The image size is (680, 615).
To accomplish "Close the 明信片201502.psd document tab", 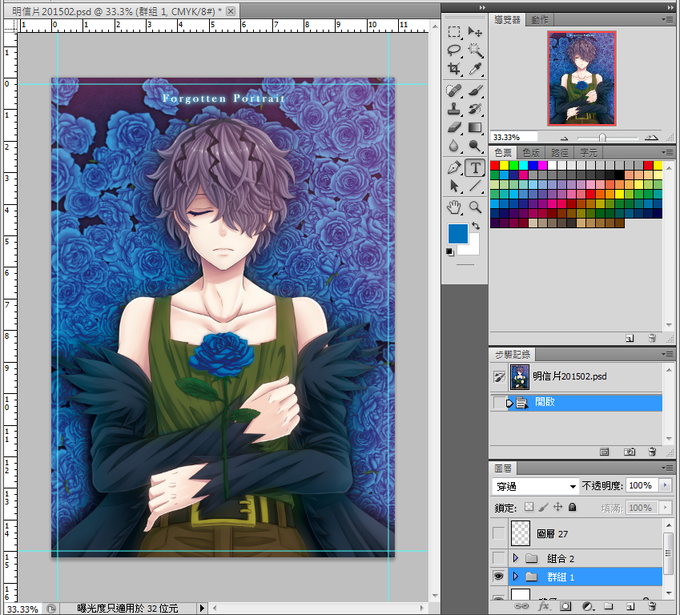I will click(x=231, y=11).
